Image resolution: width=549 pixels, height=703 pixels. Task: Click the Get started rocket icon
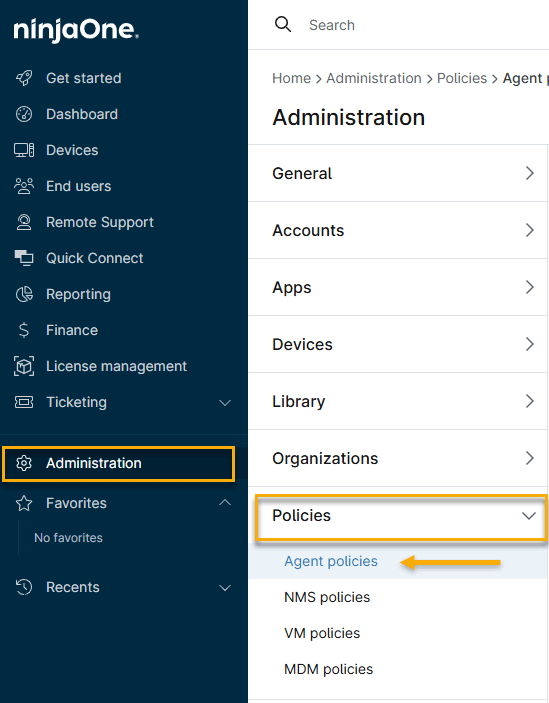[24, 78]
